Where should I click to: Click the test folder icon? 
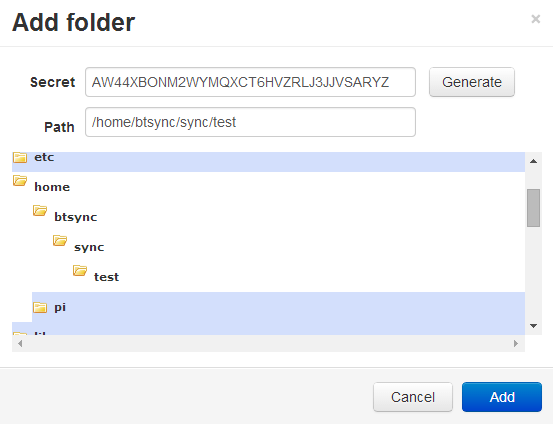tap(80, 271)
